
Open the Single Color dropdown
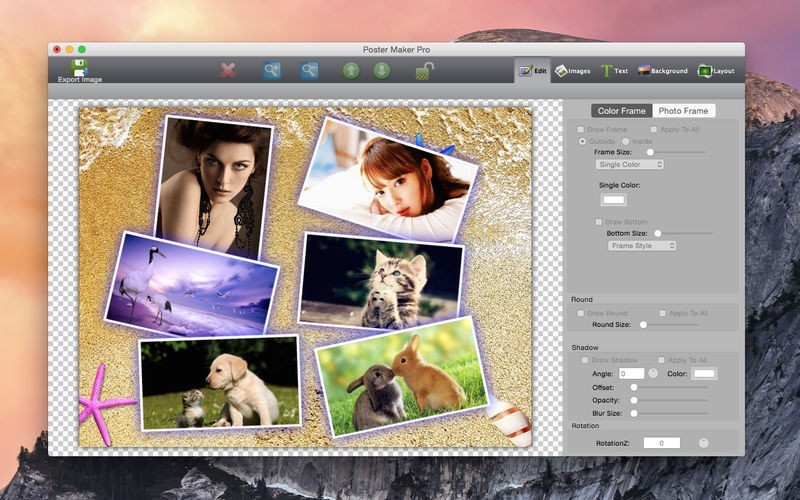630,164
